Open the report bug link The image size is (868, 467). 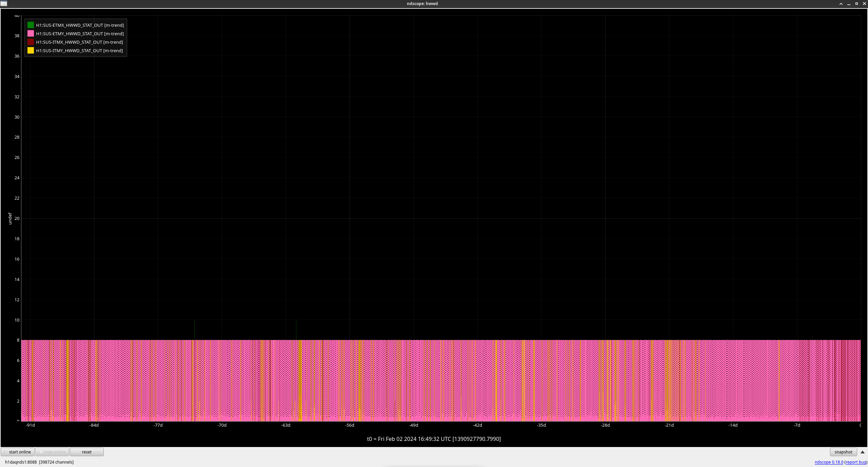pyautogui.click(x=856, y=462)
